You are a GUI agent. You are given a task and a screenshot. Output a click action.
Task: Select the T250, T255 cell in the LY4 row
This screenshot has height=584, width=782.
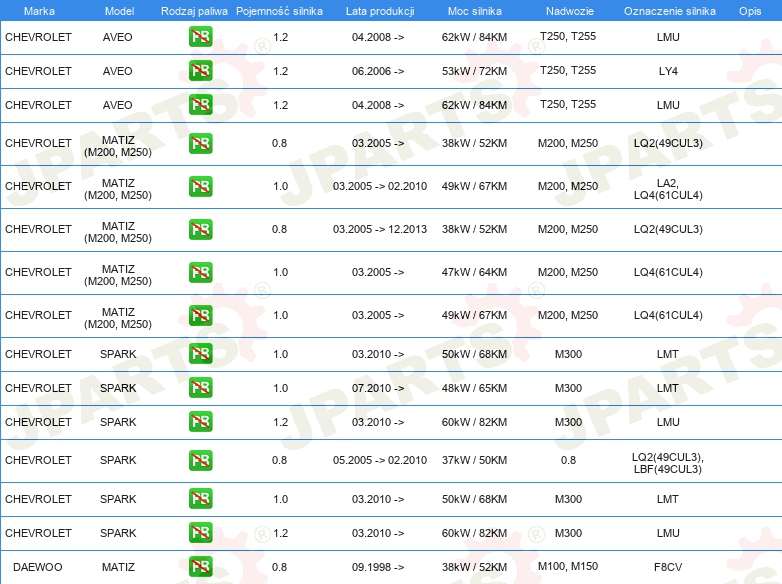[x=568, y=70]
